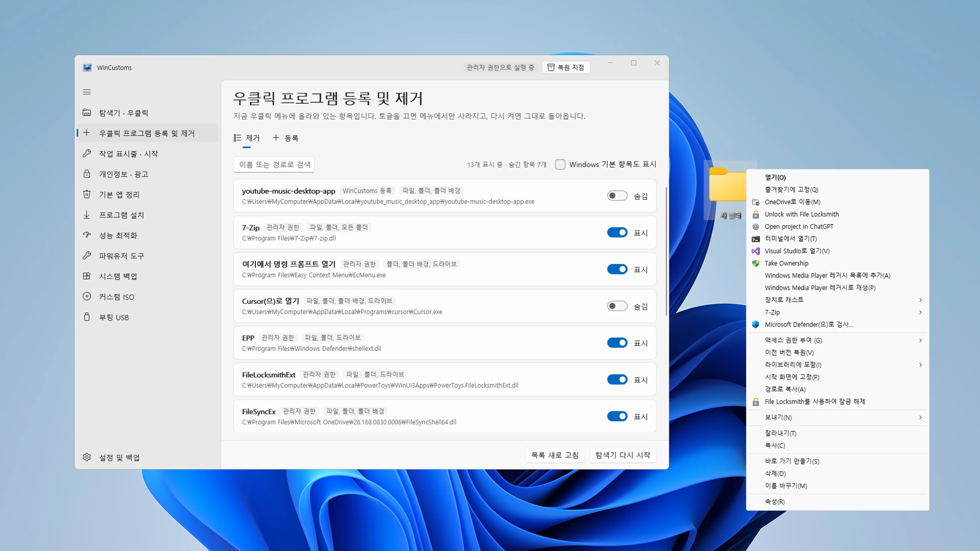Screen dimensions: 980x551
Task: Click the OneDrive icon in the context menu
Action: [x=756, y=202]
